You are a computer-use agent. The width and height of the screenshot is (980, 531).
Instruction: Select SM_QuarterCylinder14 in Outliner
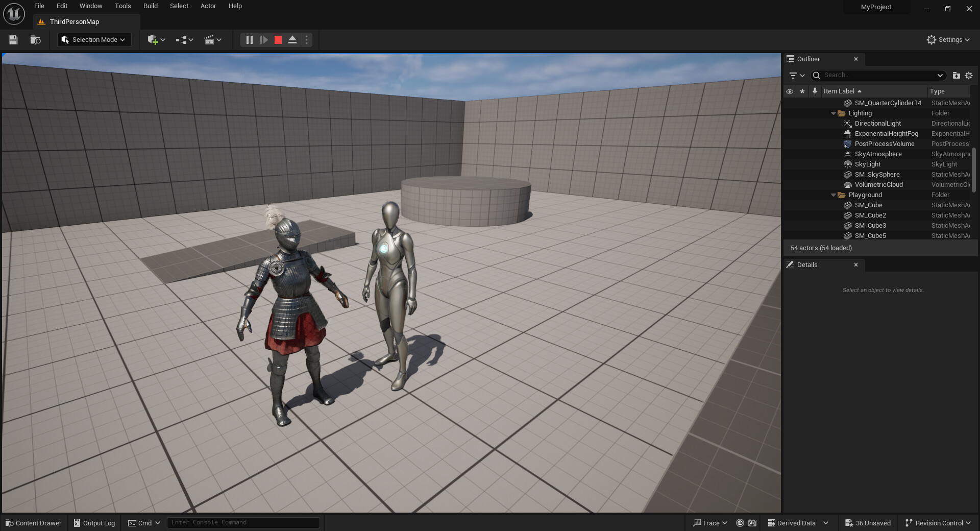tap(877, 103)
